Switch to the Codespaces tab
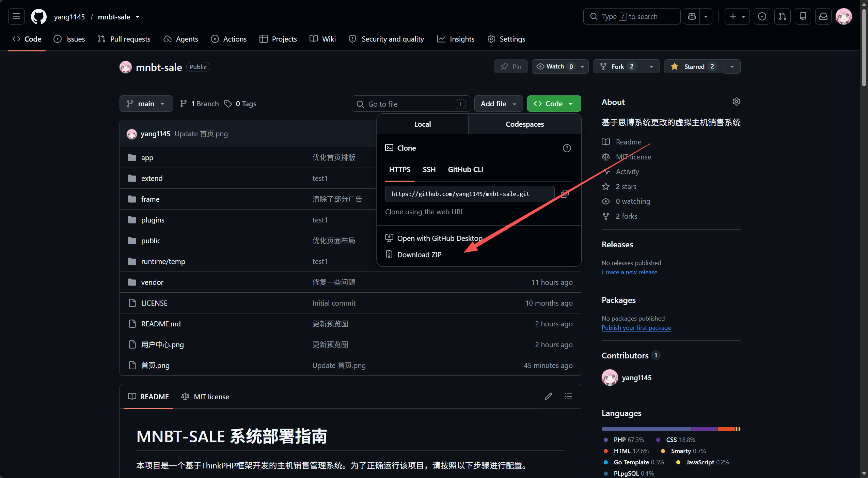Viewport: 868px width, 478px height. pyautogui.click(x=525, y=124)
